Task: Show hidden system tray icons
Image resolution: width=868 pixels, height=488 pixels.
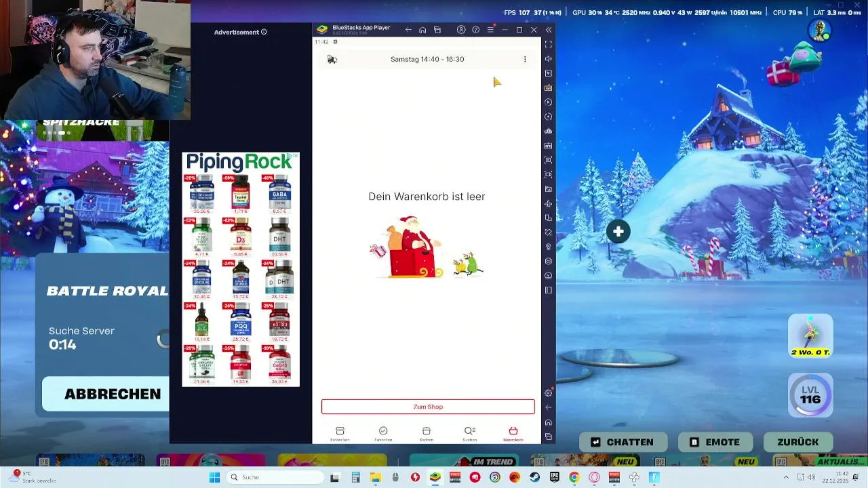Action: point(786,477)
